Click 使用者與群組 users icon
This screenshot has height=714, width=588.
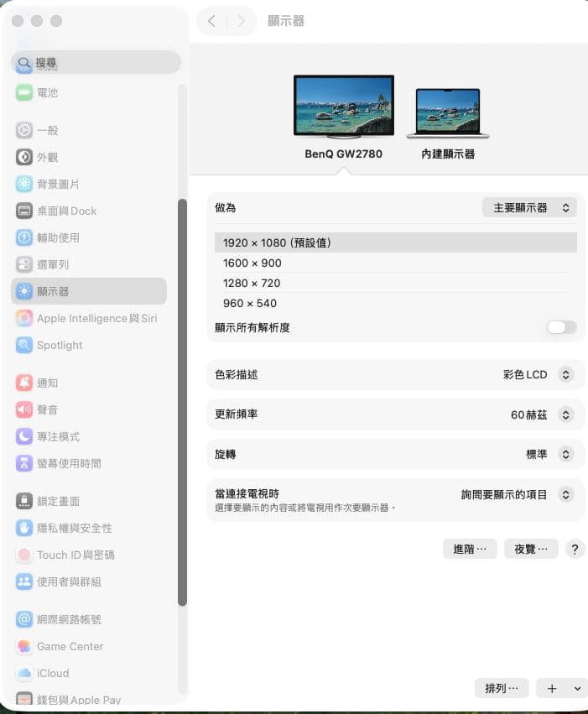(24, 582)
